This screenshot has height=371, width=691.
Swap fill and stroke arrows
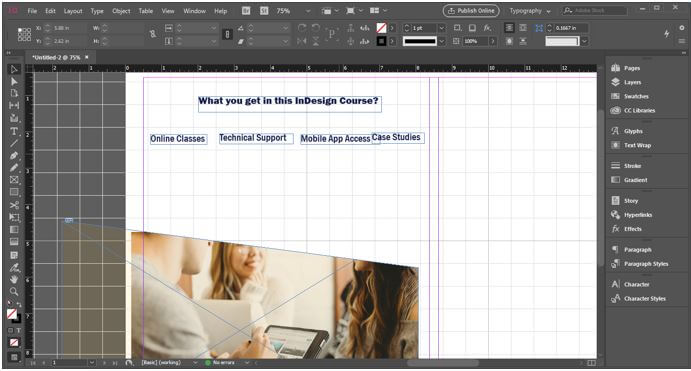[x=19, y=304]
